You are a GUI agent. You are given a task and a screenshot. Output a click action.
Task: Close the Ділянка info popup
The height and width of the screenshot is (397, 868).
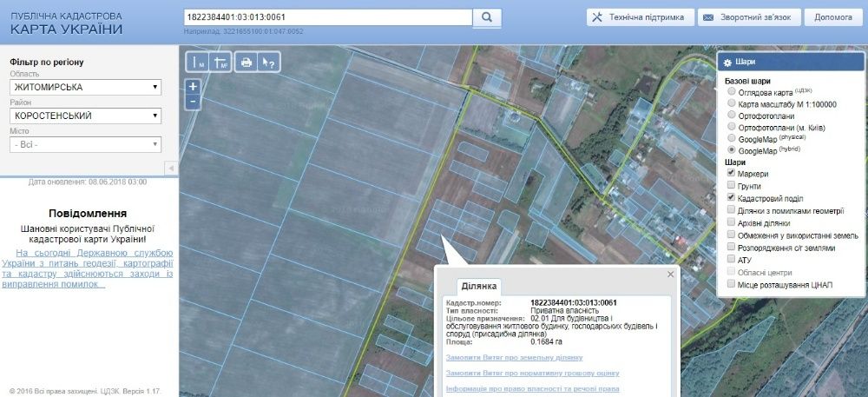[671, 275]
